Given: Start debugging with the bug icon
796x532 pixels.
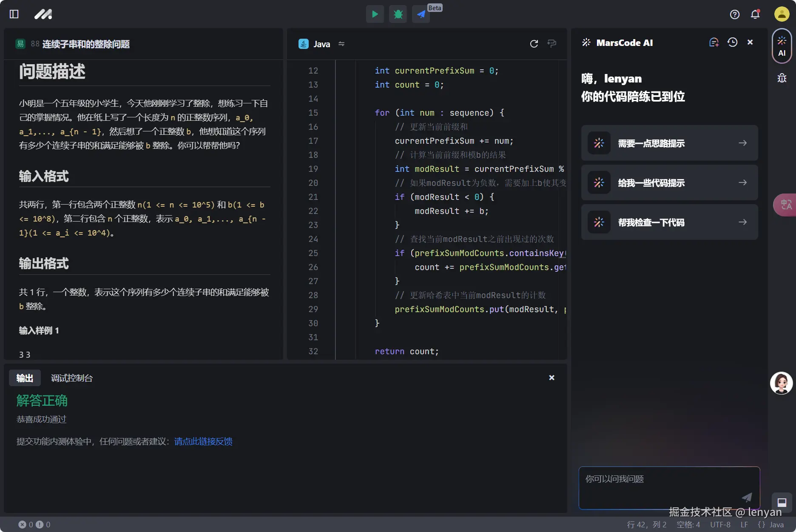Looking at the screenshot, I should [398, 14].
